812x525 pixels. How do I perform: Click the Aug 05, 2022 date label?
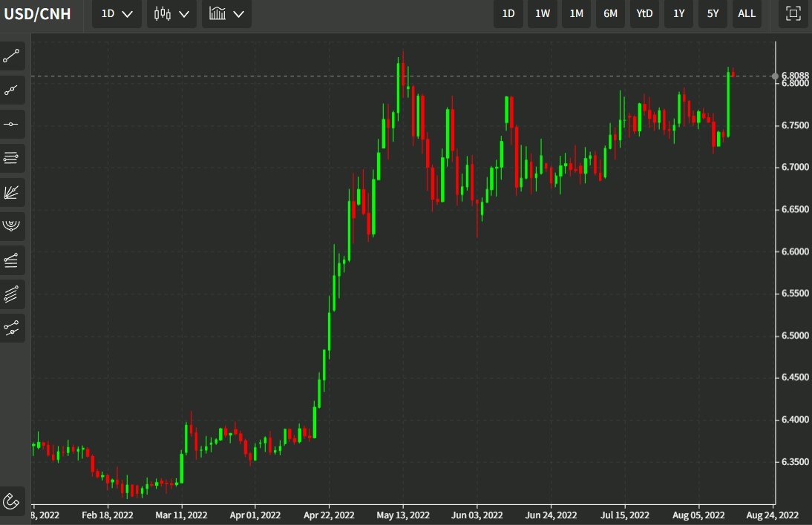tap(698, 515)
